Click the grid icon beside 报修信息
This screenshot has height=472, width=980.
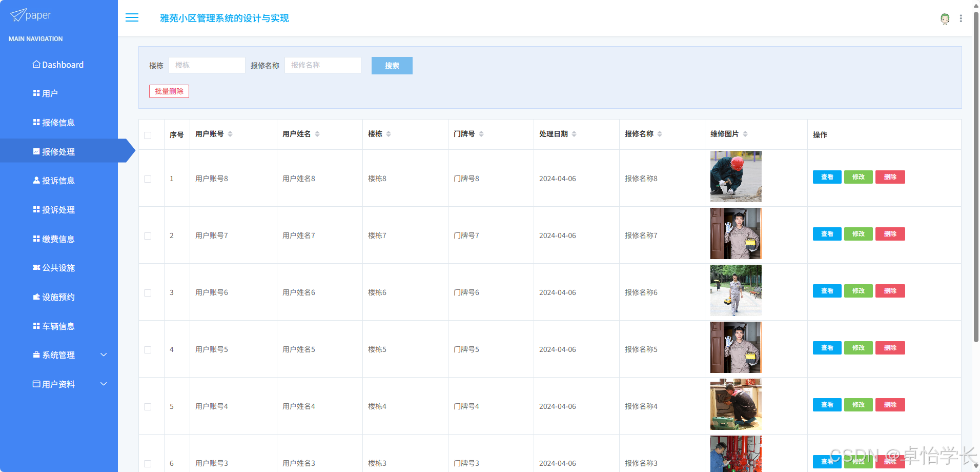36,123
